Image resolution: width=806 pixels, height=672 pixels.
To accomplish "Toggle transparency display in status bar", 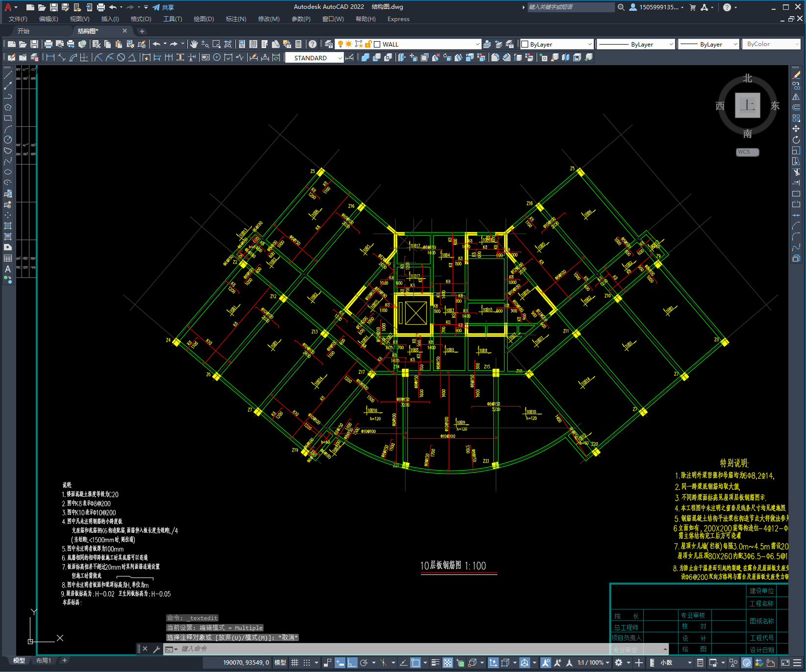I will coord(448,663).
